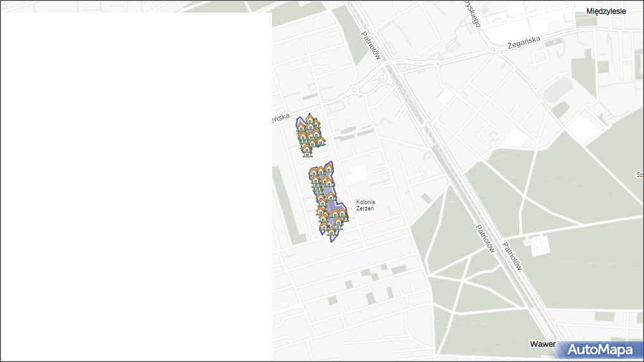This screenshot has width=644, height=362.
Task: Select the bottommost house marker in the northern cluster
Action: tap(307, 151)
